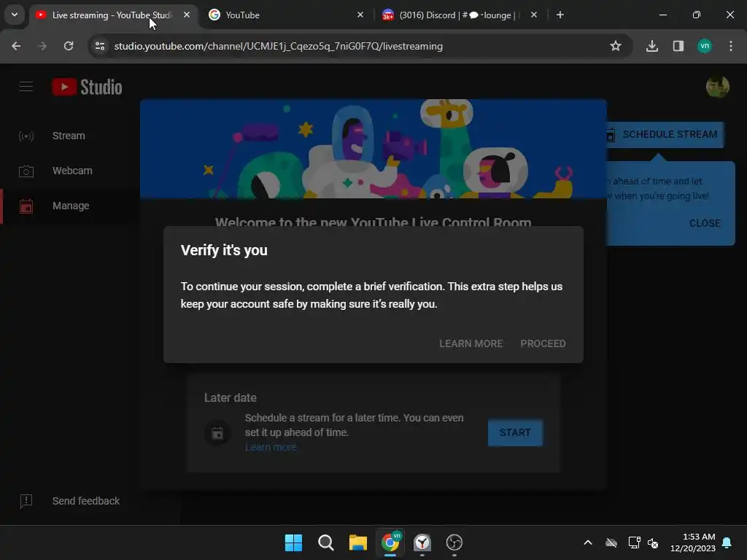Click the calendar icon on SCHEDULE STREAM
This screenshot has height=560, width=747.
point(611,135)
